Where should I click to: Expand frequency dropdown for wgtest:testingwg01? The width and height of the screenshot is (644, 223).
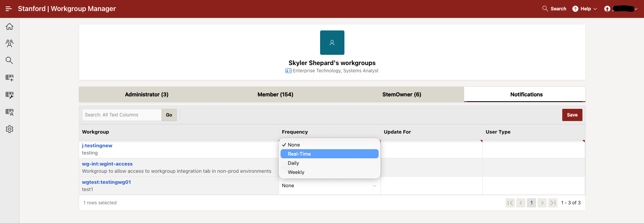point(329,186)
